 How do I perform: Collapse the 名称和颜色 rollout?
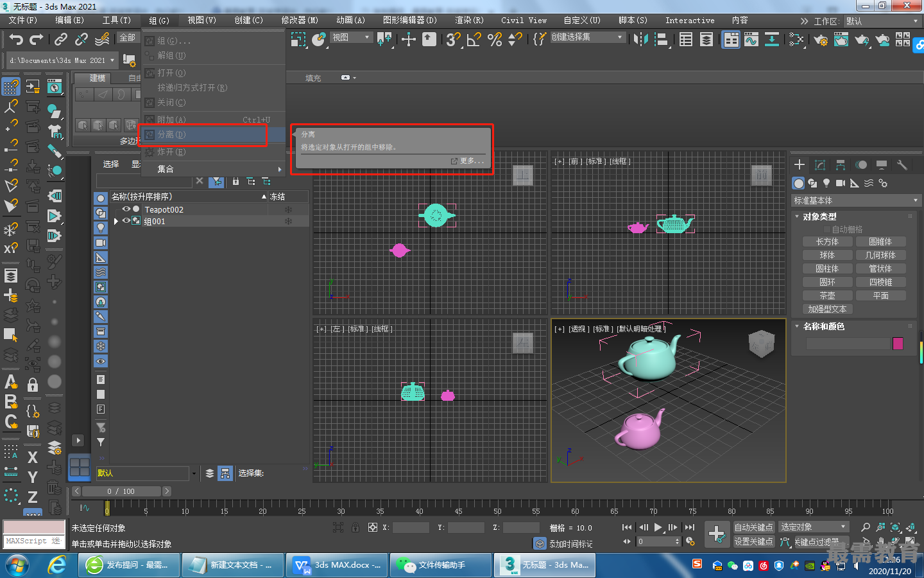[x=797, y=326]
